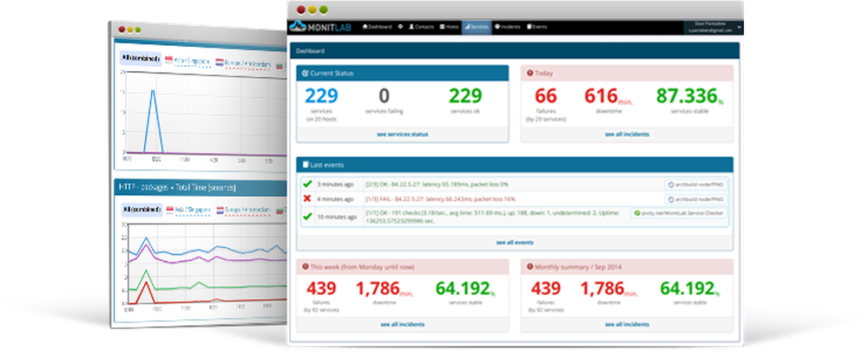
Task: Click the MonitLab Service Checker badge
Action: [x=680, y=212]
